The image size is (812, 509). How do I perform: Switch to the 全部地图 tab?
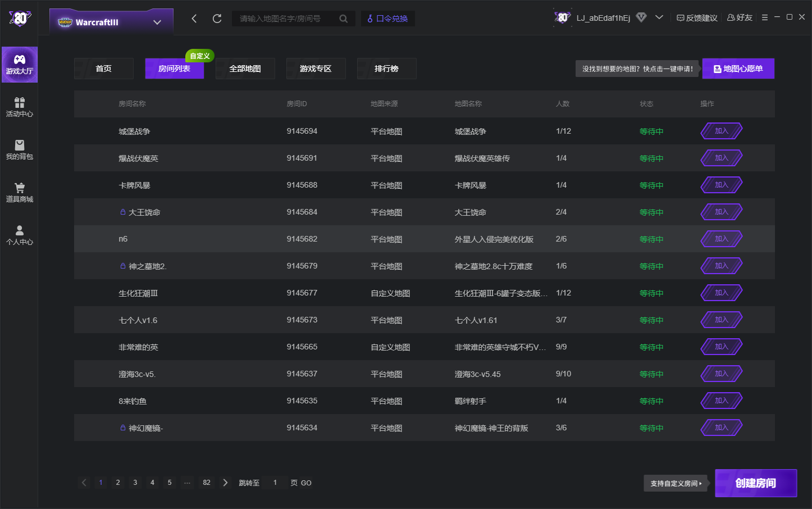pyautogui.click(x=245, y=69)
